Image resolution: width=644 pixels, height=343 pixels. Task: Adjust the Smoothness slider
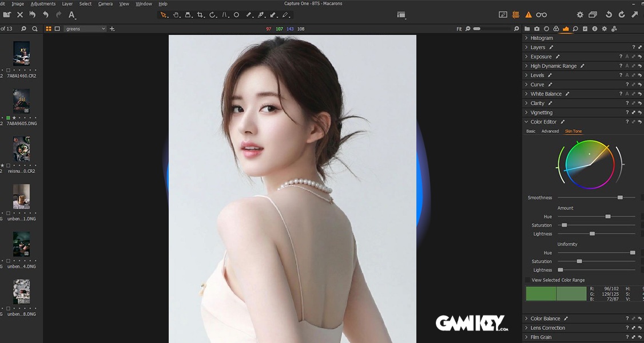[x=619, y=197]
